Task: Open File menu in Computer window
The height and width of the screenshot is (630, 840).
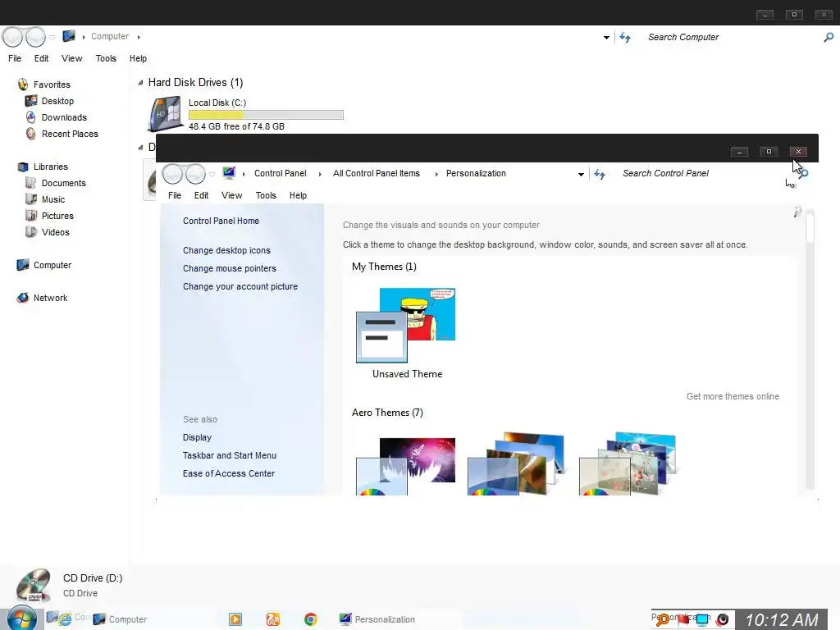Action: pyautogui.click(x=15, y=58)
